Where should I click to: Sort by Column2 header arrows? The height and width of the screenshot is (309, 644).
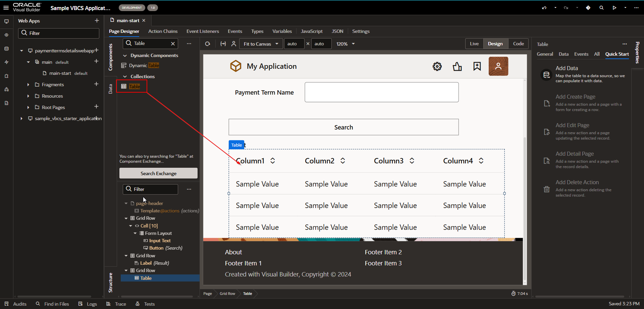tap(343, 161)
